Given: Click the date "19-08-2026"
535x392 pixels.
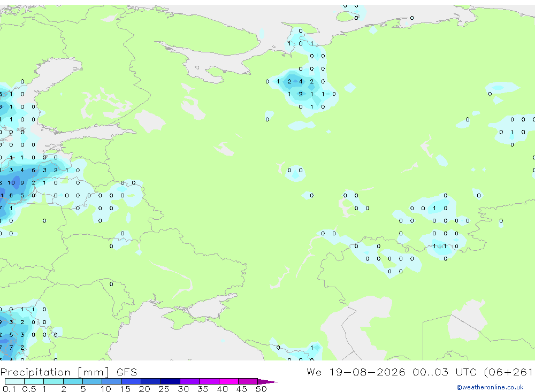Looking at the screenshot, I should pos(367,372).
